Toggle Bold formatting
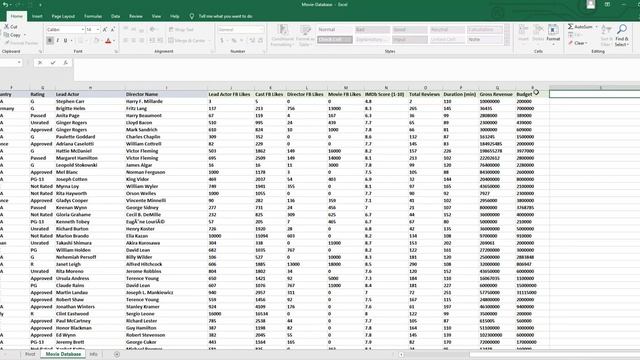Viewport: 640px width, 360px height. (x=50, y=40)
